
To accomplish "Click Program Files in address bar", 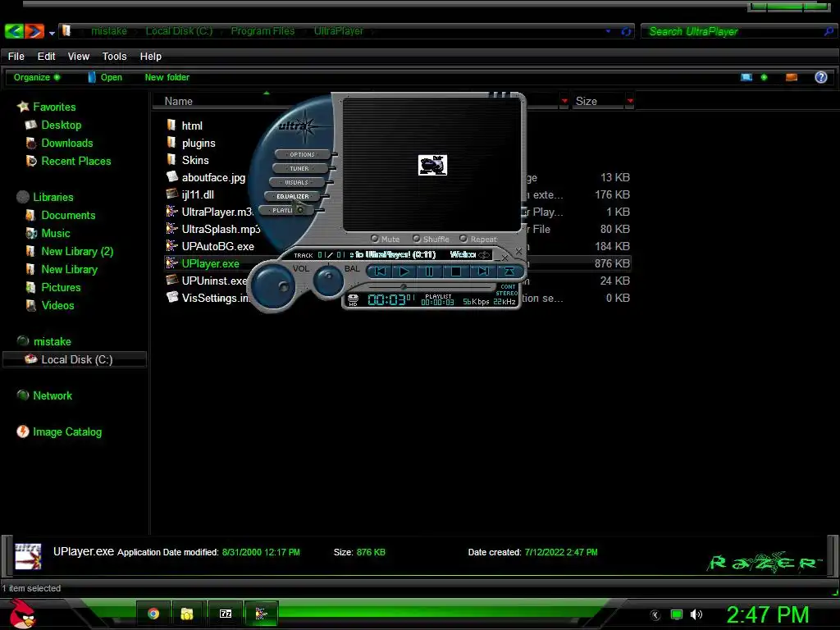I will [x=262, y=31].
